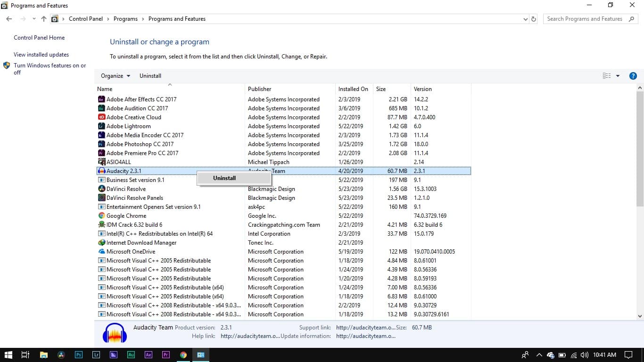Screen dimensions: 644x362
Task: Expand breadcrumb arrow after Programs
Action: click(143, 19)
